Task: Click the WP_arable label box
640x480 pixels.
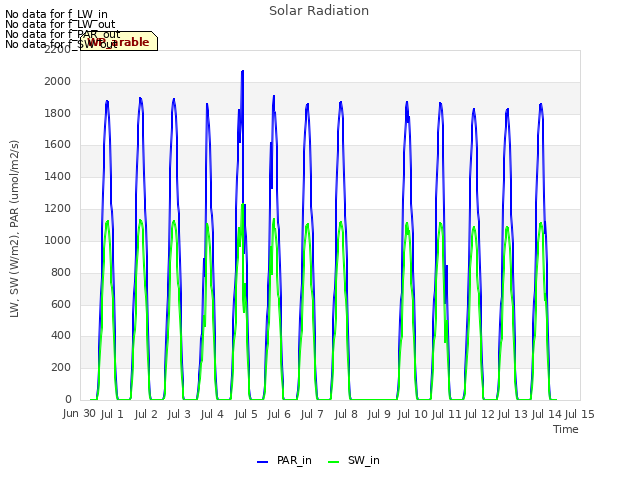Action: [119, 41]
